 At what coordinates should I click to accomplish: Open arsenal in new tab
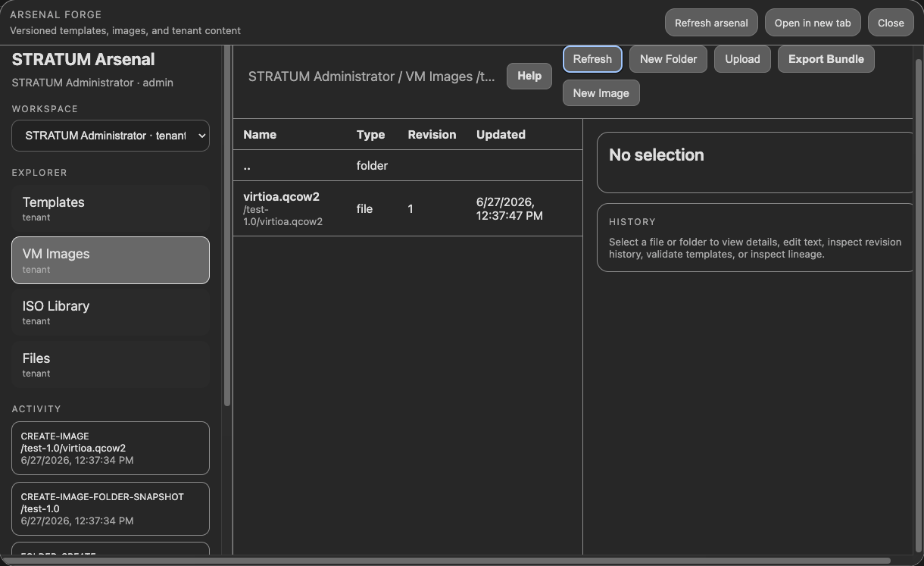point(813,23)
